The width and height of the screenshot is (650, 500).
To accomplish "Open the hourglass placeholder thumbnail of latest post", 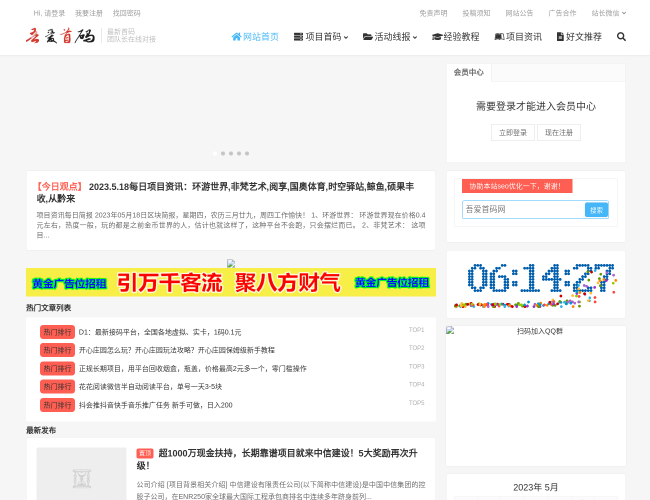I will (x=82, y=474).
